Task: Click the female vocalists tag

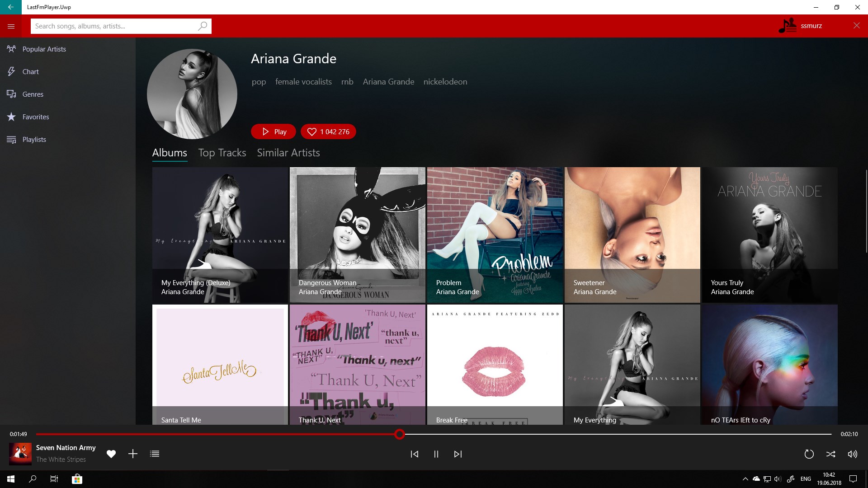Action: [303, 82]
